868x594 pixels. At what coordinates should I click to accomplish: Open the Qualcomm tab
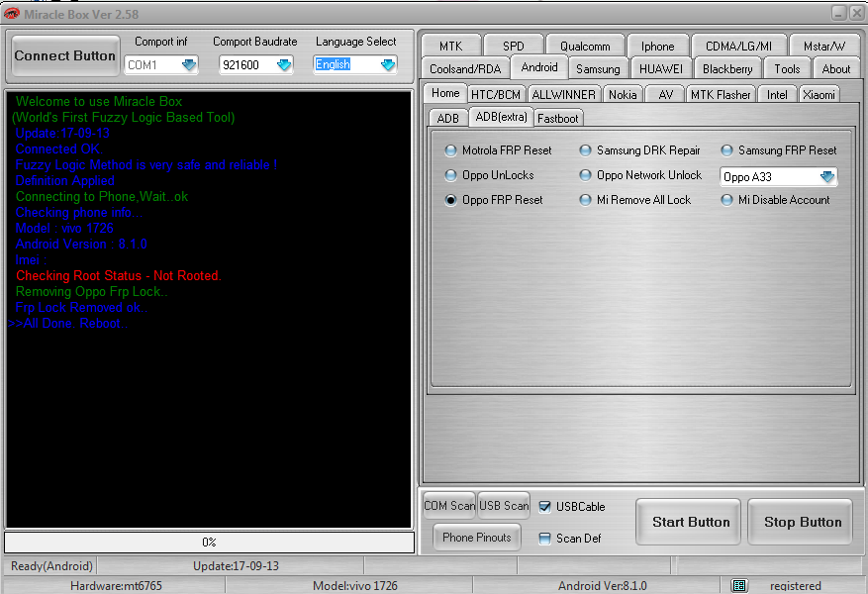[x=585, y=46]
